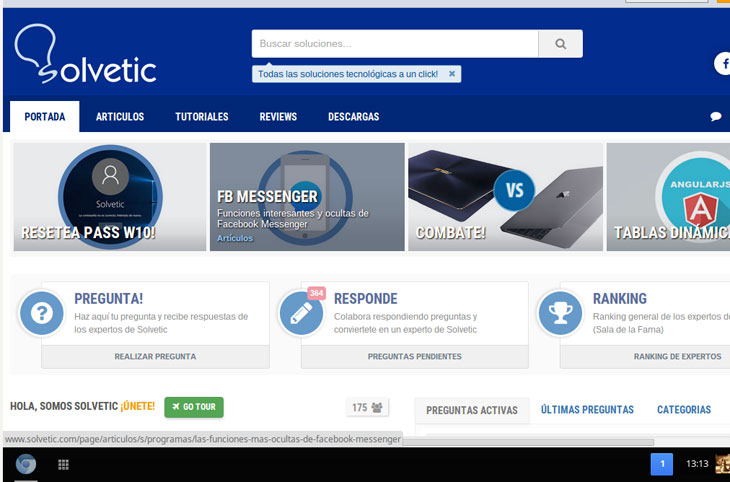Click the green GO TOUR button
Screen dimensions: 730x482
click(x=194, y=407)
